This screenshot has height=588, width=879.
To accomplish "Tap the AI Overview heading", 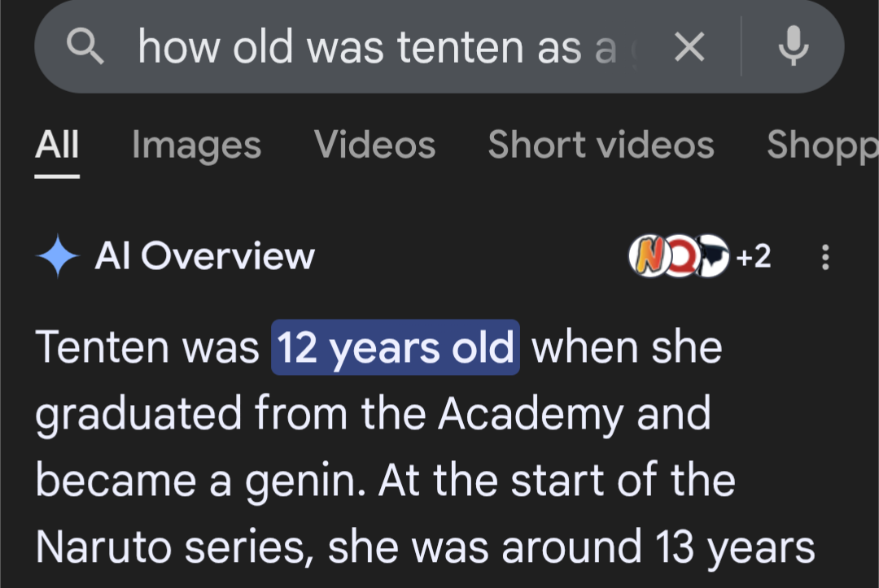I will (204, 258).
